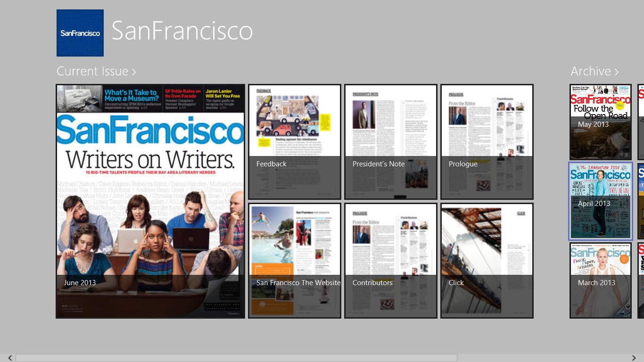
Task: Click the blue SanFrancisco app logo
Action: (x=80, y=33)
